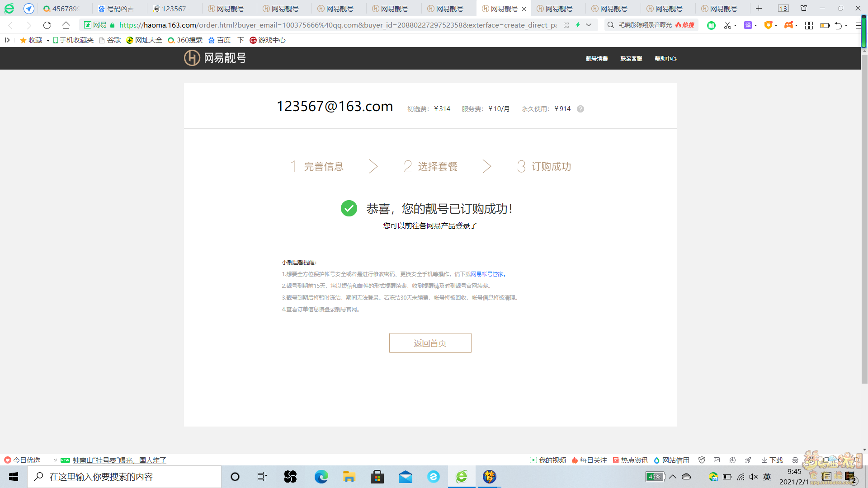Open the 网易帐号管家 download link
The image size is (868, 488).
[x=487, y=274]
